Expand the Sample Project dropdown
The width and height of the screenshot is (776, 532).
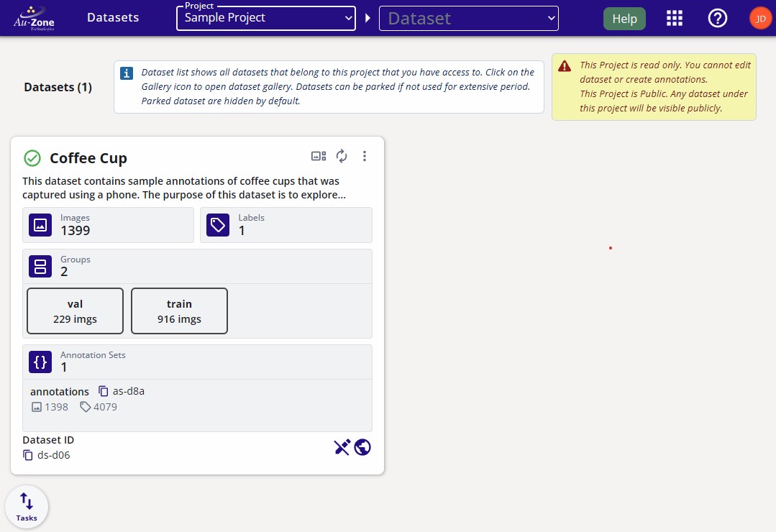tap(266, 18)
